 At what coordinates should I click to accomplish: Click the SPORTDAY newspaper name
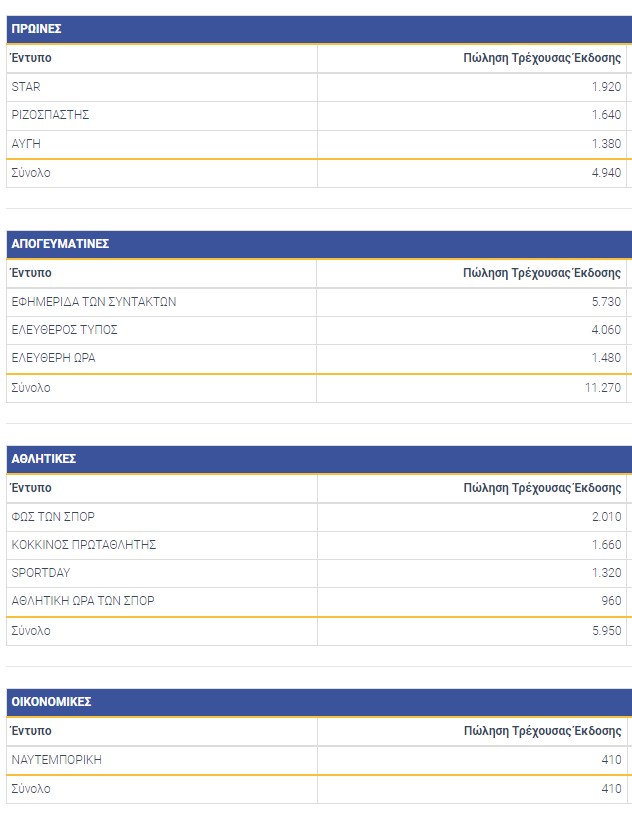[41, 573]
